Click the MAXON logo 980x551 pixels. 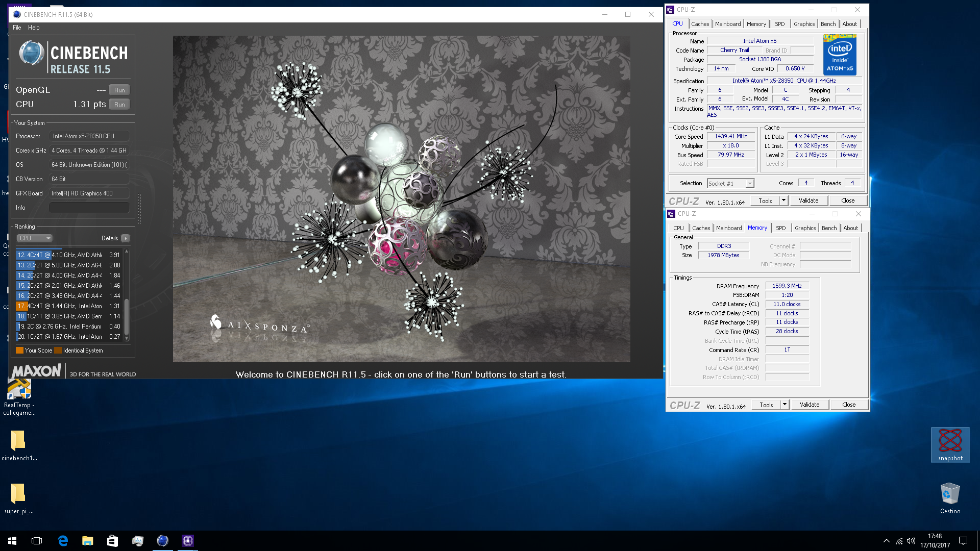[36, 371]
